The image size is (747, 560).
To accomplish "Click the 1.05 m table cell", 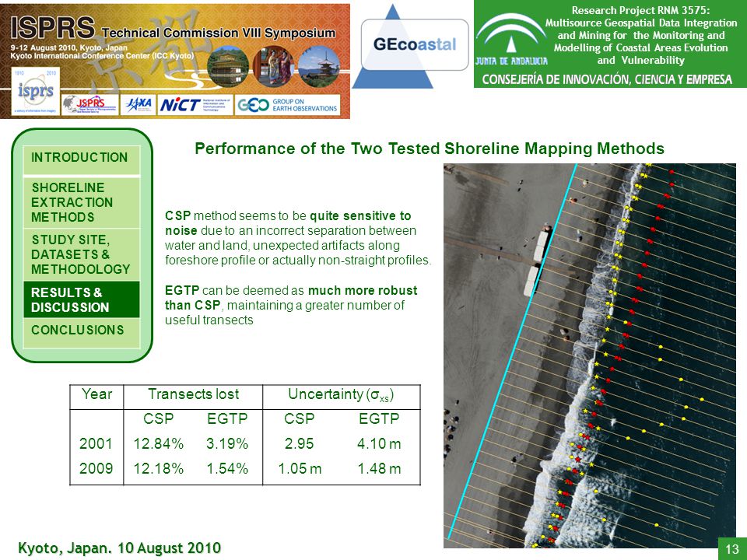I will tap(300, 468).
